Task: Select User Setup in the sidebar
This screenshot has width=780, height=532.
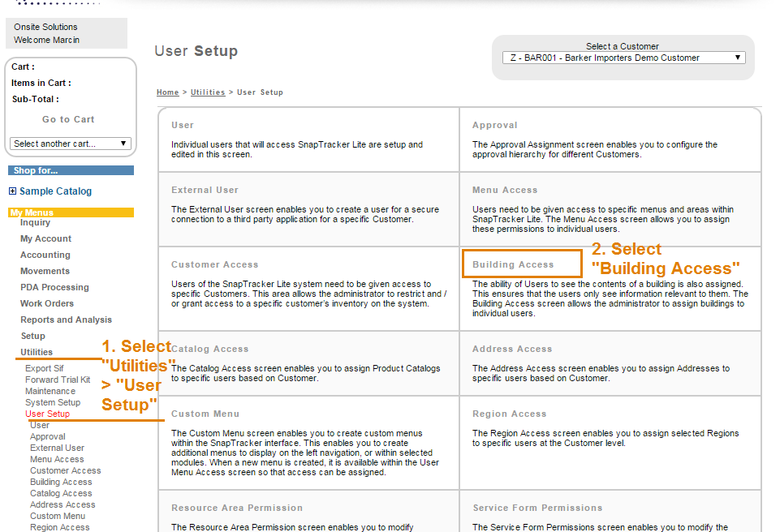Action: [x=47, y=414]
